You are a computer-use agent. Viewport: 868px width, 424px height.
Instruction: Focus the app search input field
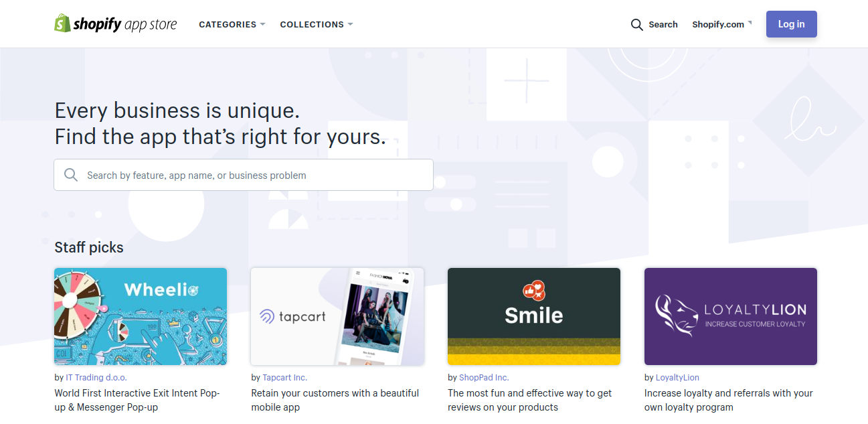pyautogui.click(x=254, y=175)
